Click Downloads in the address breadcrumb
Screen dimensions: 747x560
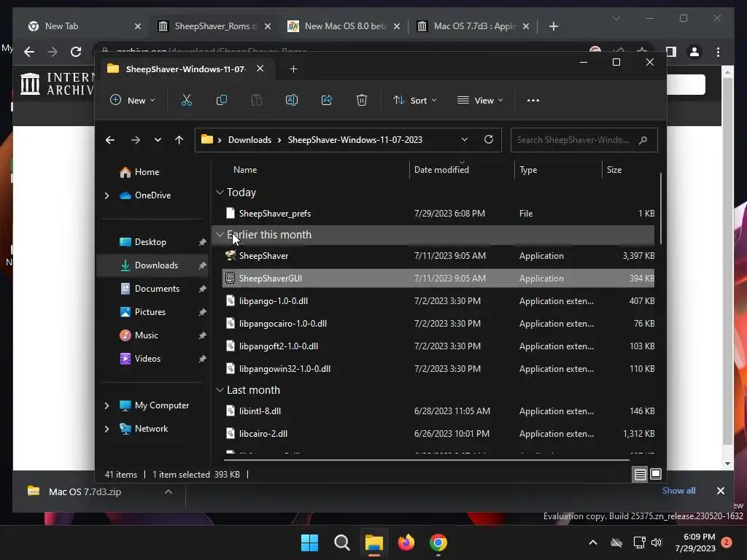249,140
